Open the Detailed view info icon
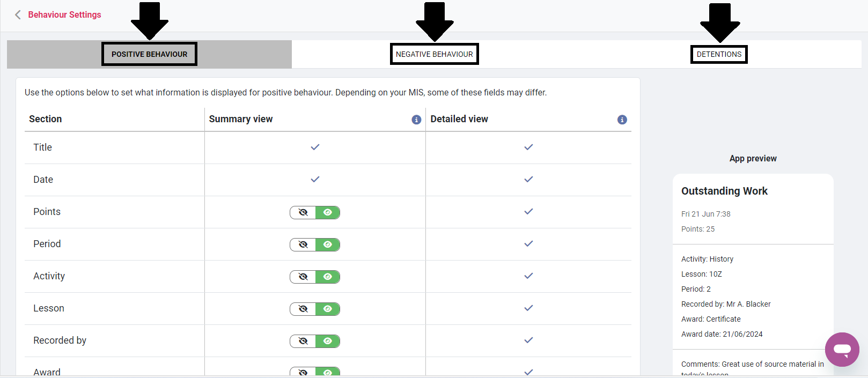Screen dimensions: 868x378 point(622,120)
